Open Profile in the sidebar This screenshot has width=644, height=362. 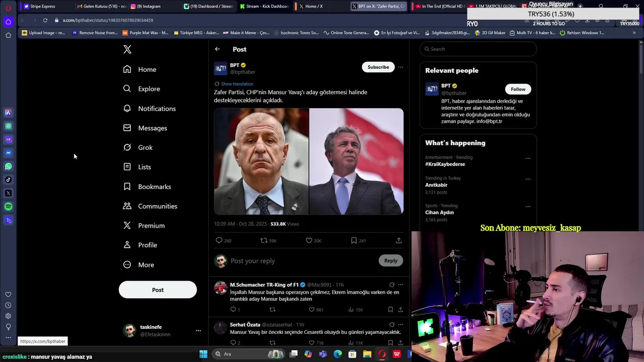(140, 245)
